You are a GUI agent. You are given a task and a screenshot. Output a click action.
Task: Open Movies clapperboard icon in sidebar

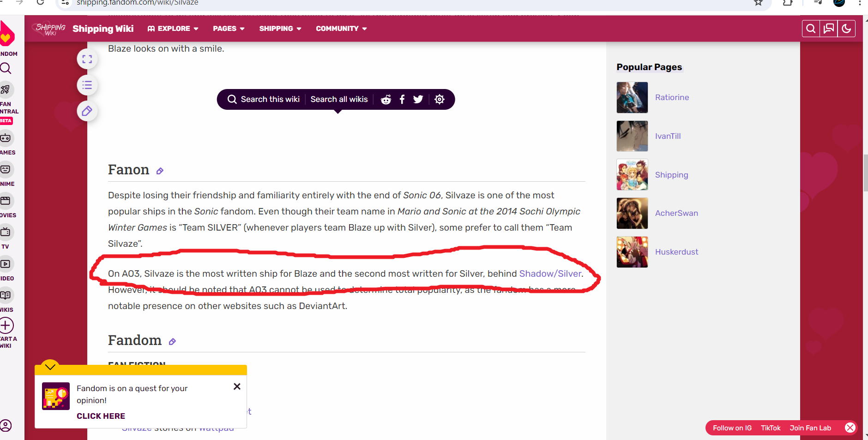(6, 201)
